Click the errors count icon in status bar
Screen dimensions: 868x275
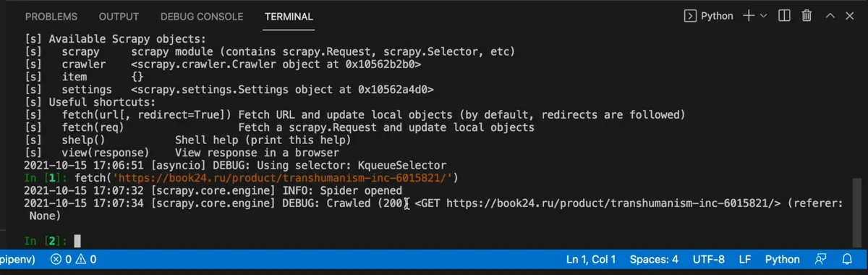[56, 259]
